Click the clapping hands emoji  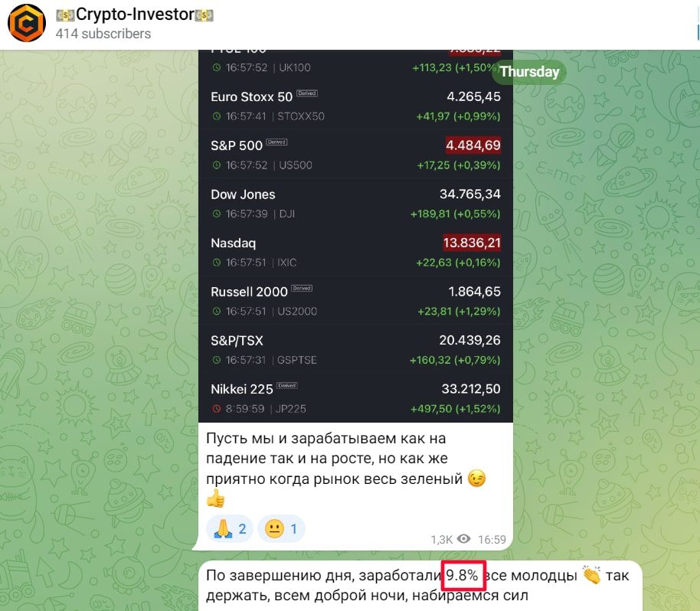coord(591,575)
